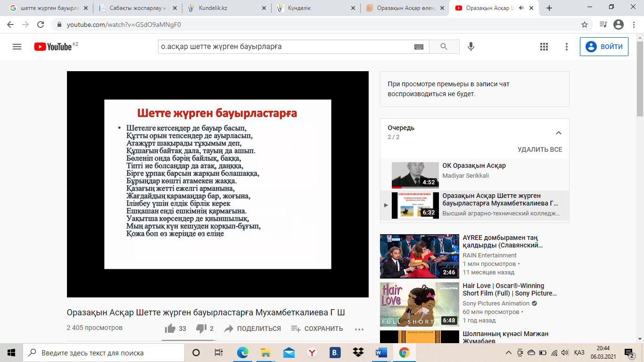Click into the YouTube search field
The width and height of the screenshot is (644, 362).
283,47
